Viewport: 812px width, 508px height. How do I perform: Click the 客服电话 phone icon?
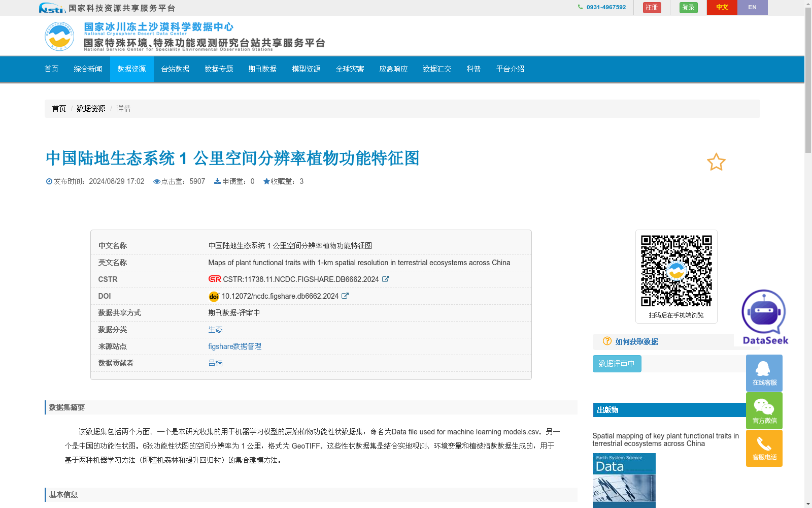click(764, 448)
